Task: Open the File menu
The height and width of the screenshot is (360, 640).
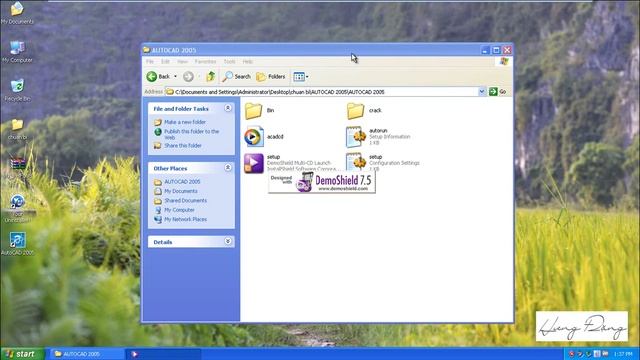Action: (x=150, y=62)
